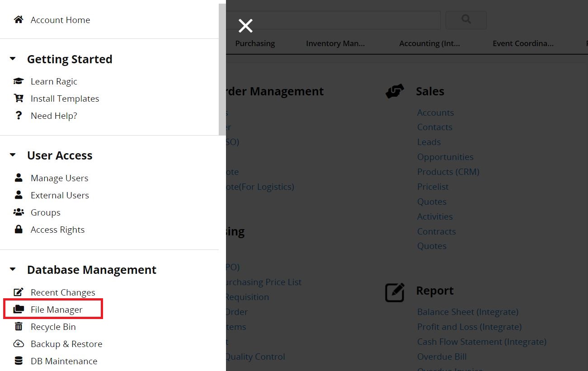This screenshot has width=588, height=371.
Task: Click the Report section heading
Action: pyautogui.click(x=435, y=291)
